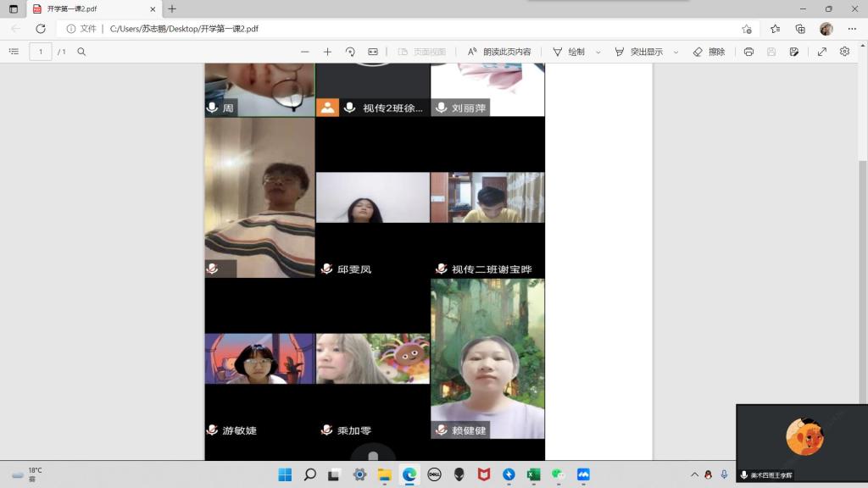Open McAfee from the taskbar

point(484,474)
